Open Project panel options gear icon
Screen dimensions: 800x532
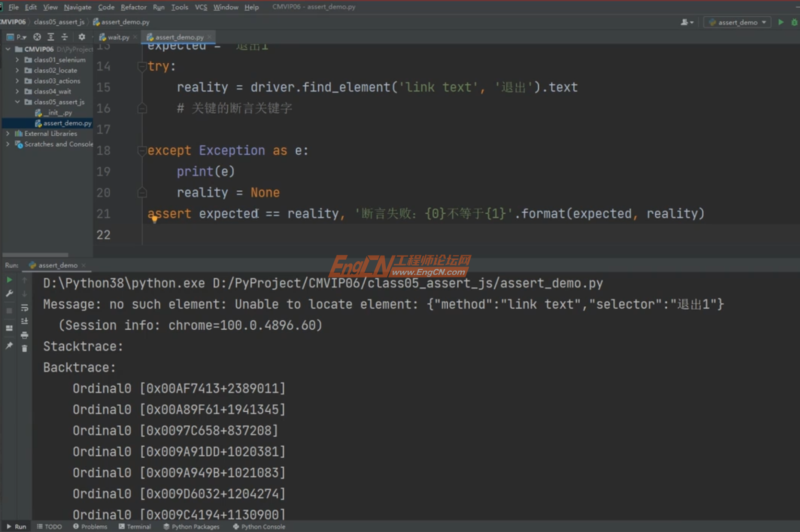click(81, 37)
